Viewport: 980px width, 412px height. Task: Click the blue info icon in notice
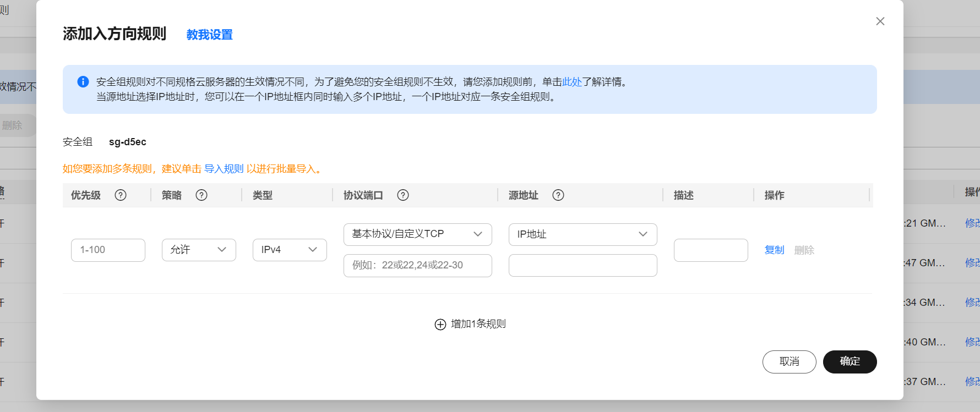[x=83, y=82]
